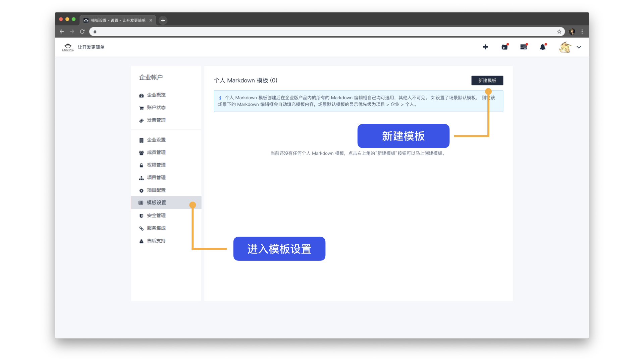Click the CODING logo icon
This screenshot has height=362, width=644.
(68, 47)
